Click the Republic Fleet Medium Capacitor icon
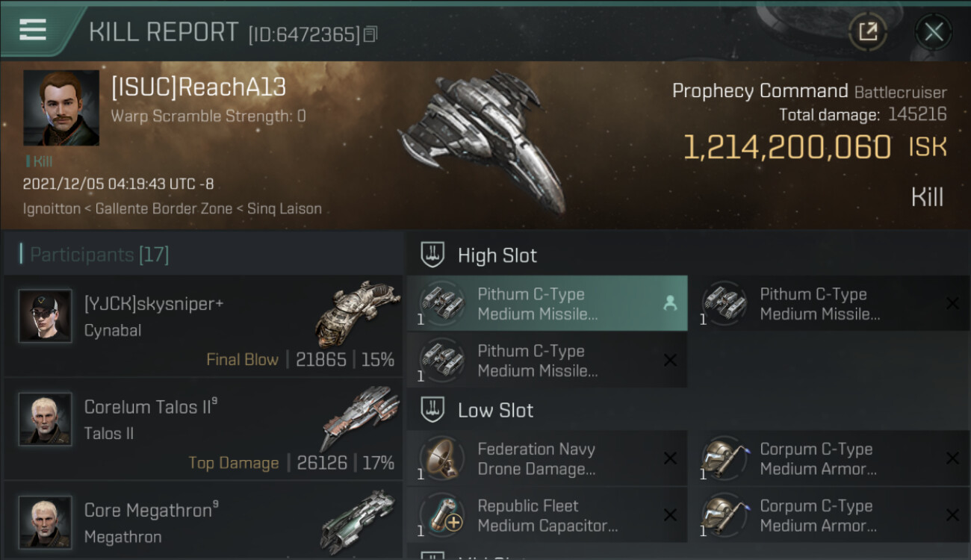 coord(442,516)
